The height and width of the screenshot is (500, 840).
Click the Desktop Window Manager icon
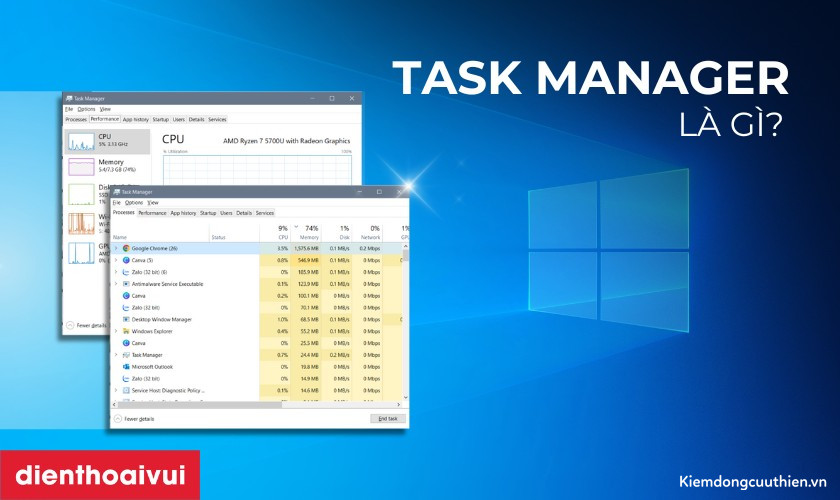[126, 319]
